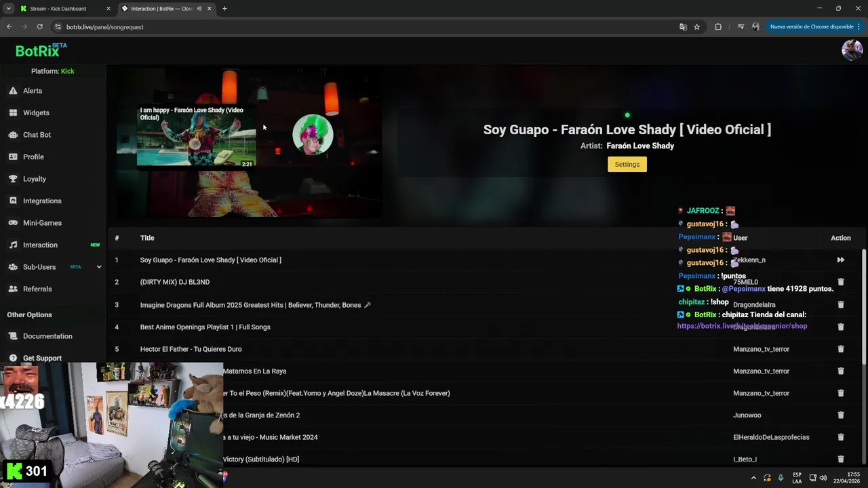Viewport: 868px width, 488px height.
Task: Click the song title Soy Guapo in row 1
Action: coord(210,260)
